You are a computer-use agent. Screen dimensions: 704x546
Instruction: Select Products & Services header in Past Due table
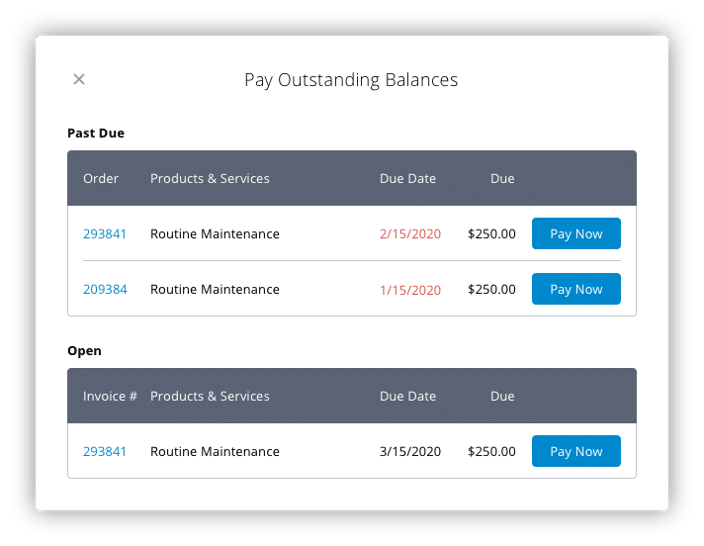click(210, 179)
